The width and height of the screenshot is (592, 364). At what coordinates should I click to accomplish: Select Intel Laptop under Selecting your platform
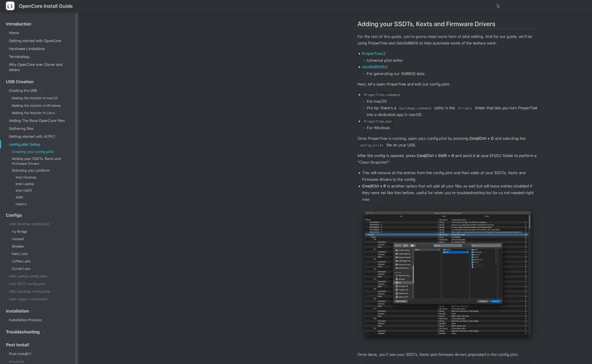pos(25,184)
